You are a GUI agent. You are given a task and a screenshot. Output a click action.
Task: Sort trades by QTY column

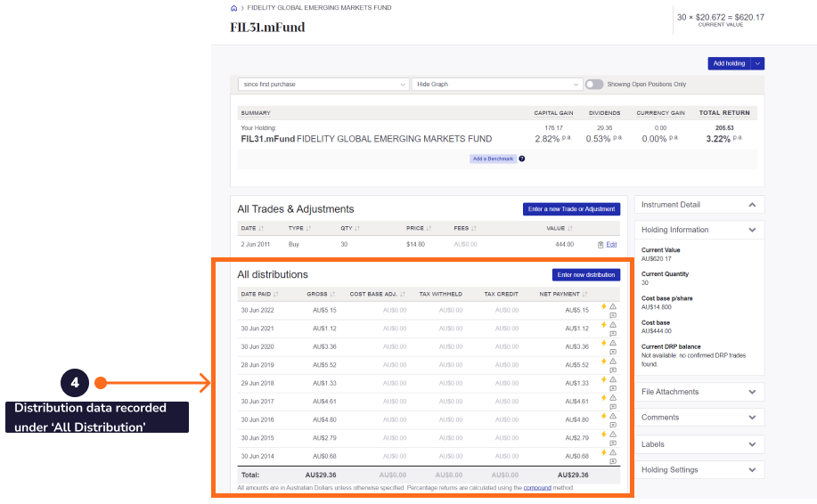(x=350, y=228)
